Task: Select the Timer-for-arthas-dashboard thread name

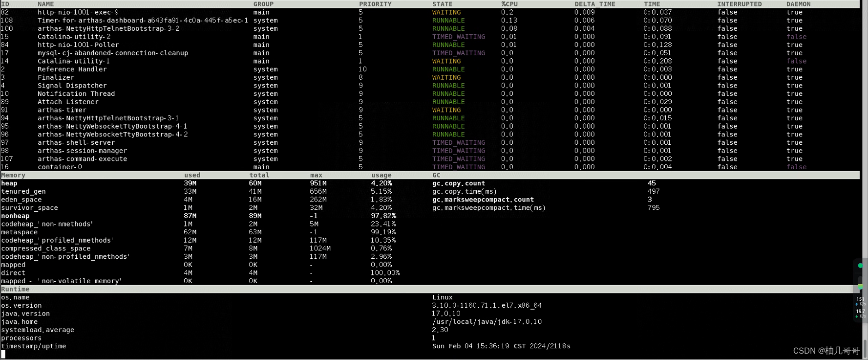Action: (x=143, y=21)
